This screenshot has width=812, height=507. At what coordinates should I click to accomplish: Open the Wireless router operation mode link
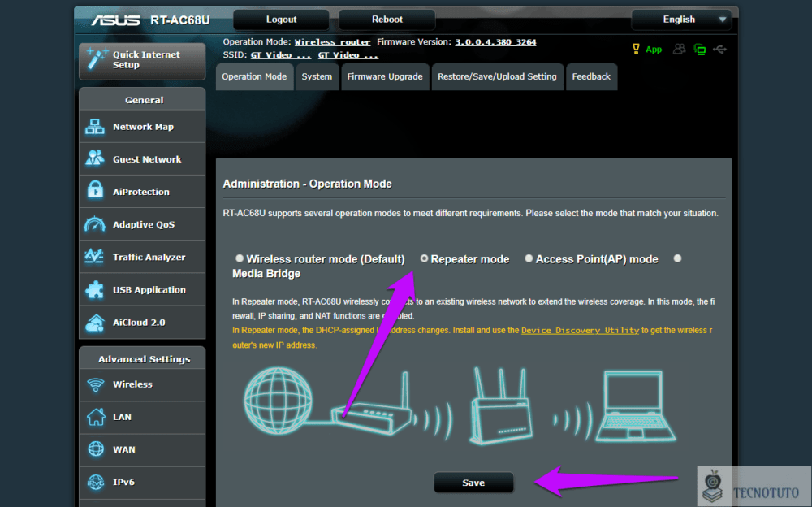[332, 42]
